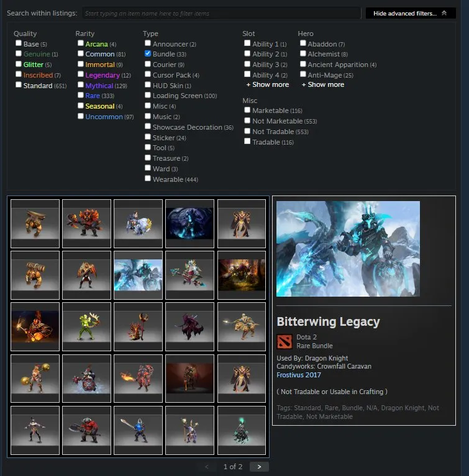This screenshot has height=476, width=469.
Task: Go to next inventory page arrow
Action: coord(259,467)
